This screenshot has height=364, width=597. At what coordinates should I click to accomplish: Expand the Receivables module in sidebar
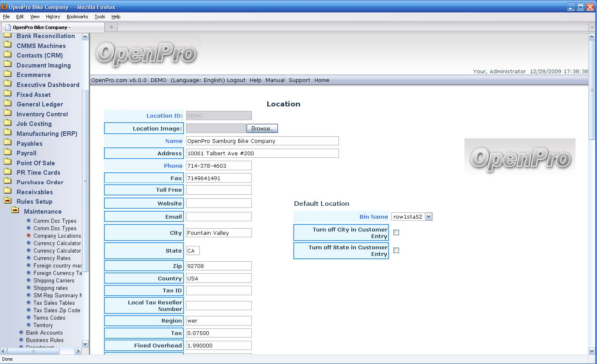[x=34, y=192]
